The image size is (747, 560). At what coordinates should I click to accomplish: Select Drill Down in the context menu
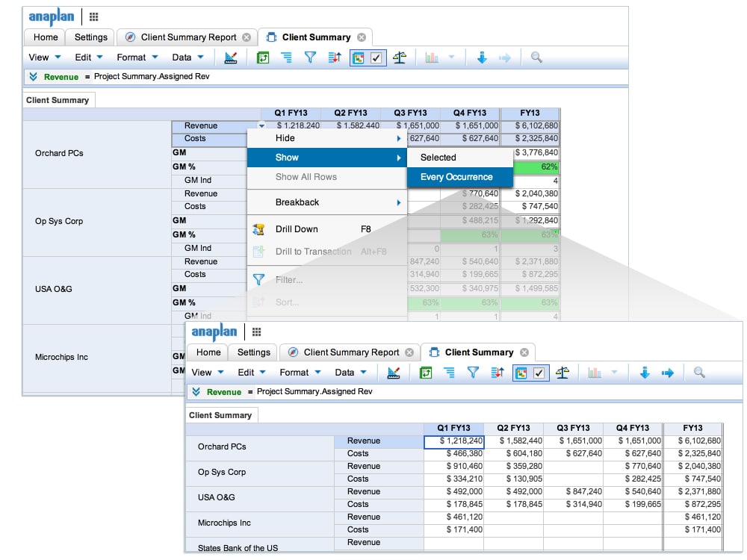[x=327, y=229]
